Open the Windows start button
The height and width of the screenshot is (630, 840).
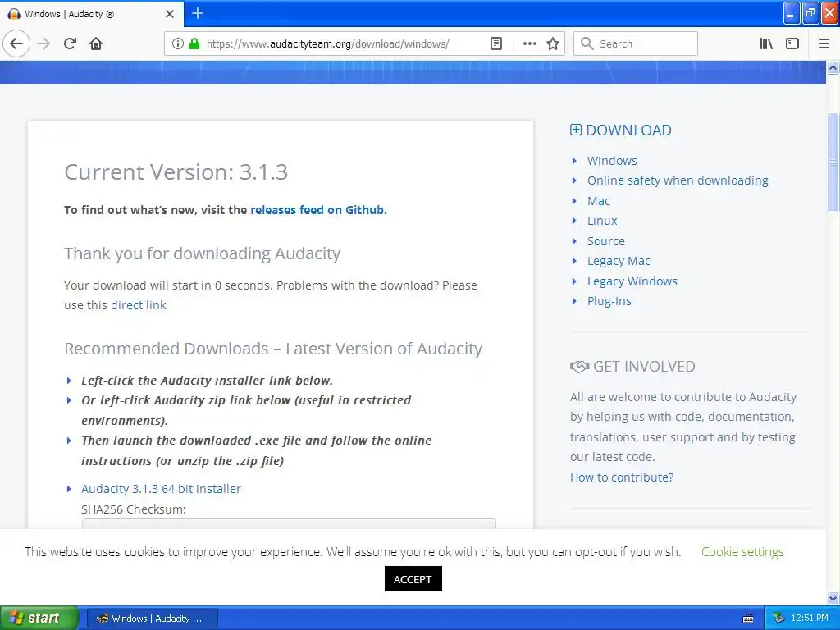pyautogui.click(x=39, y=618)
